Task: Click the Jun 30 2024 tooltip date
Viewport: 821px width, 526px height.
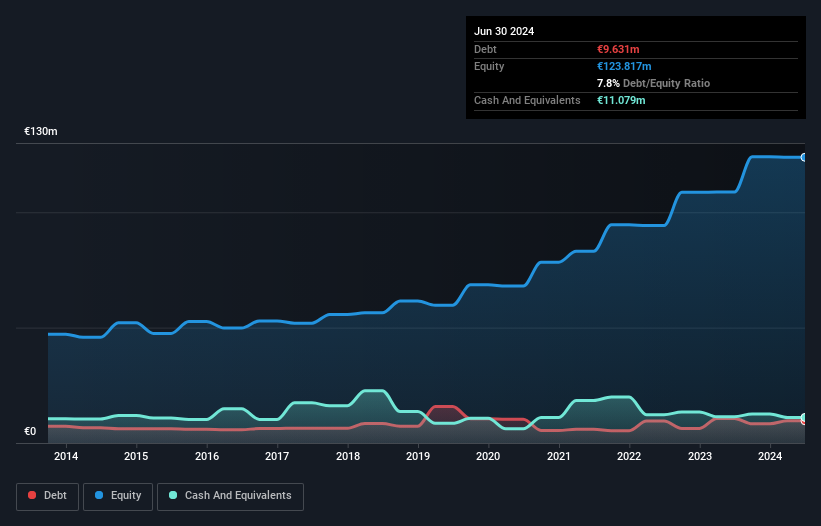Action: (x=504, y=31)
